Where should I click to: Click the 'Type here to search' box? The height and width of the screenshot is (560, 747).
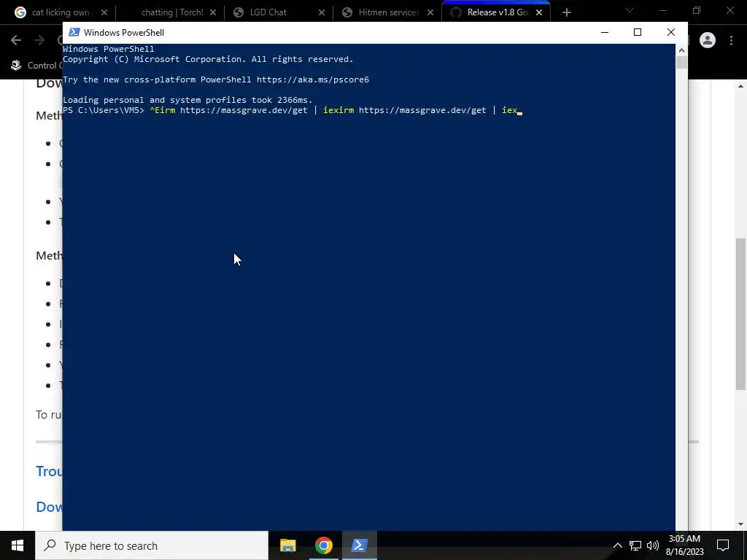tap(152, 545)
